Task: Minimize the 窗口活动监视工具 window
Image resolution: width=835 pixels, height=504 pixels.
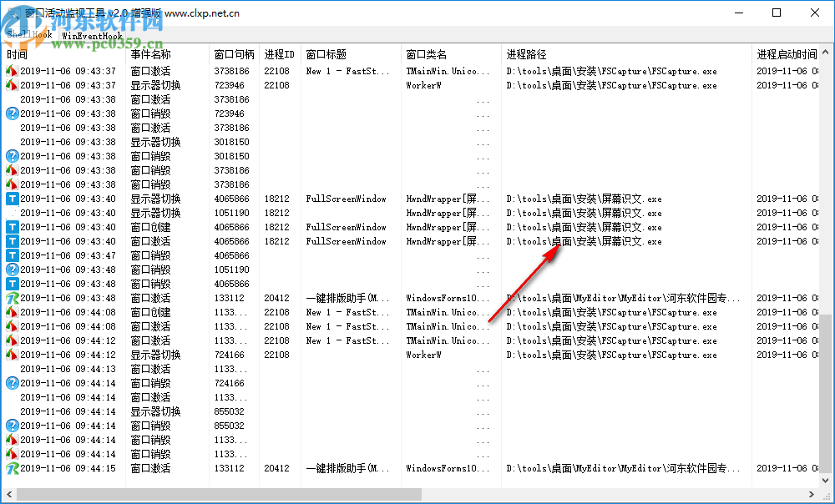Action: point(739,13)
